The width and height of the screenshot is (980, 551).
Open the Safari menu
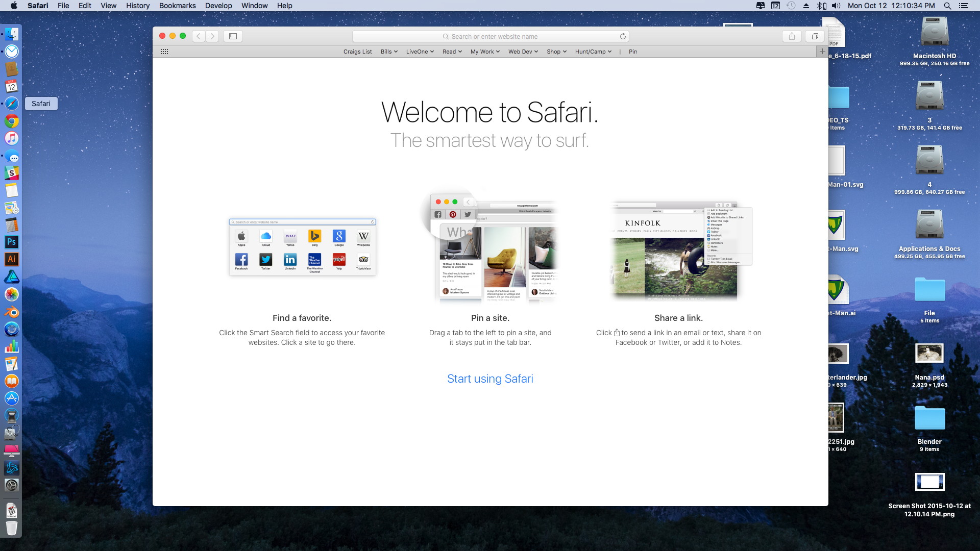[38, 6]
